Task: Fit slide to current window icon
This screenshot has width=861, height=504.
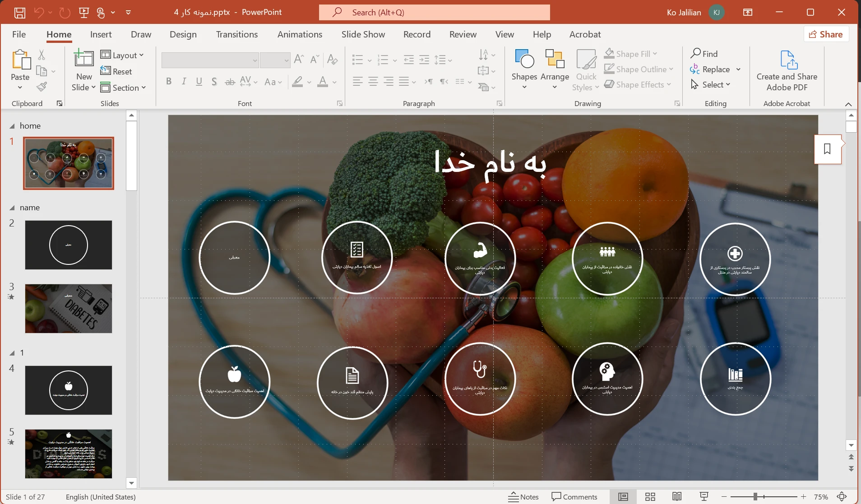Action: [x=842, y=497]
